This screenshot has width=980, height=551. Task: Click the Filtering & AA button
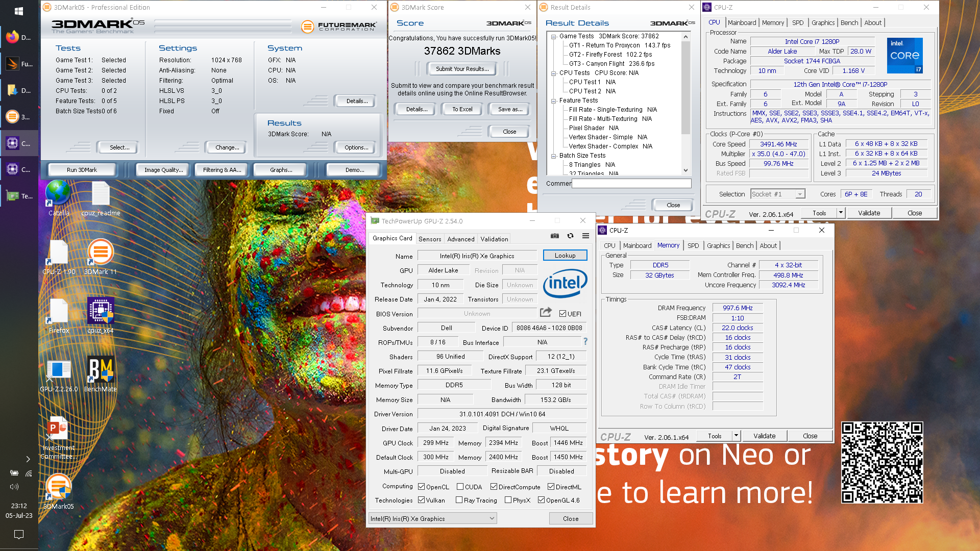(222, 170)
